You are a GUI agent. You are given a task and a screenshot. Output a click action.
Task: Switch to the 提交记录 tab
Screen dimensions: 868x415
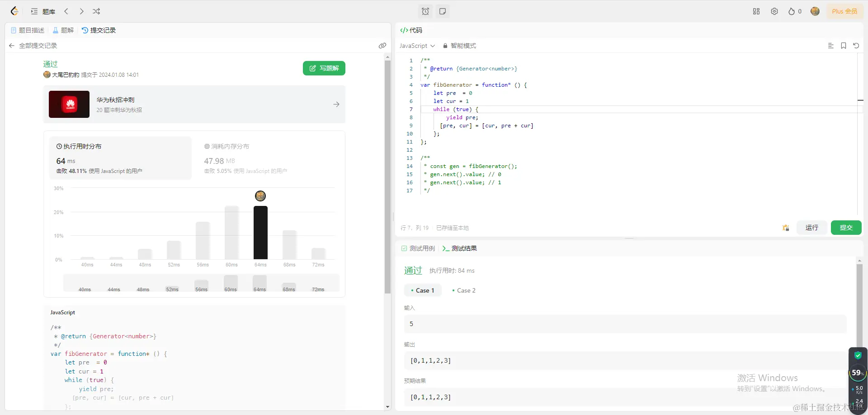tap(99, 30)
